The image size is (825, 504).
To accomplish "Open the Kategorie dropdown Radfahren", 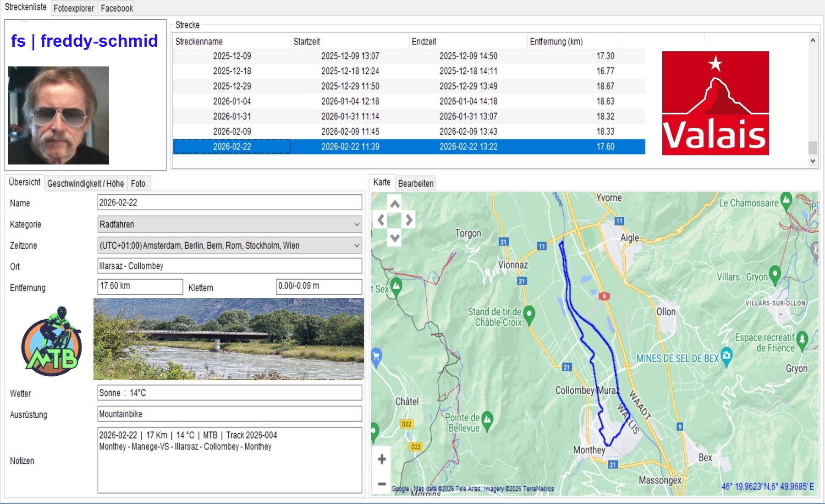I will click(229, 225).
